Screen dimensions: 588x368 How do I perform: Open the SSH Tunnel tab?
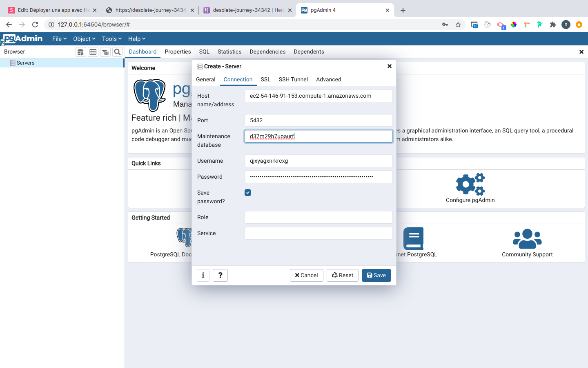[293, 79]
